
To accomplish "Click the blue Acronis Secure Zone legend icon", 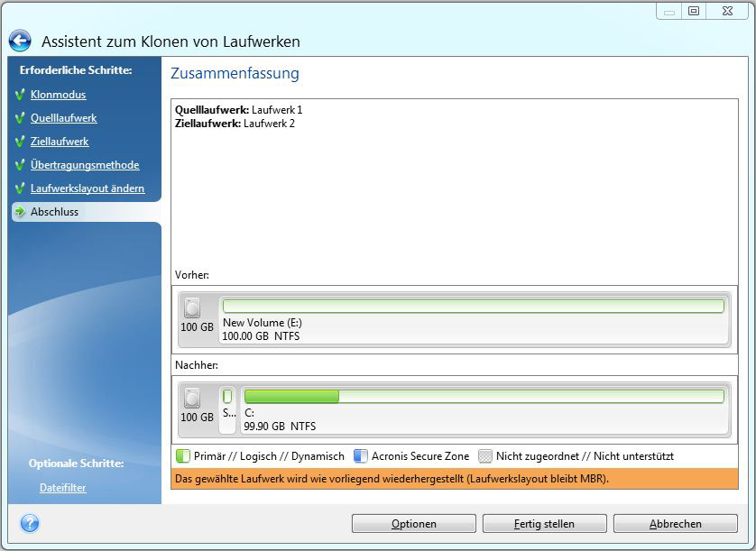I will (361, 456).
